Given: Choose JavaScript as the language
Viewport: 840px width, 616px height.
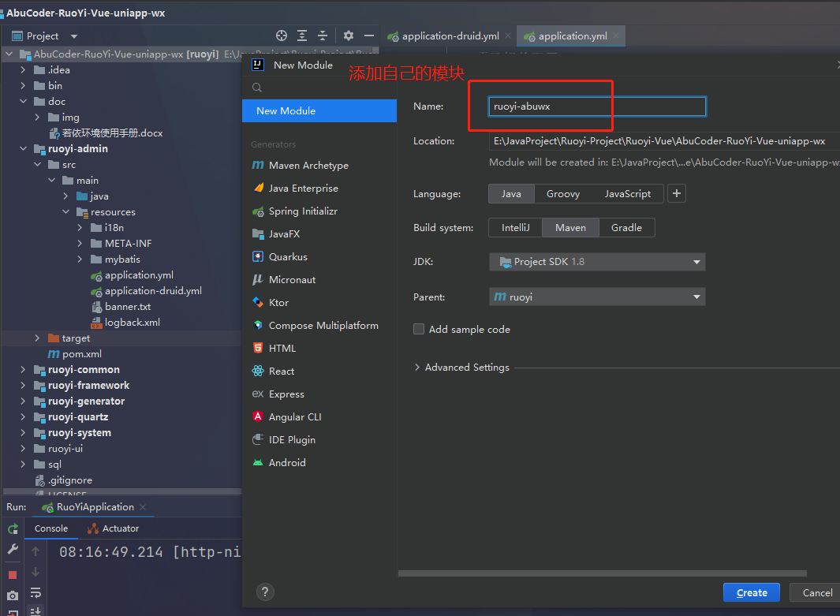Looking at the screenshot, I should coord(628,194).
